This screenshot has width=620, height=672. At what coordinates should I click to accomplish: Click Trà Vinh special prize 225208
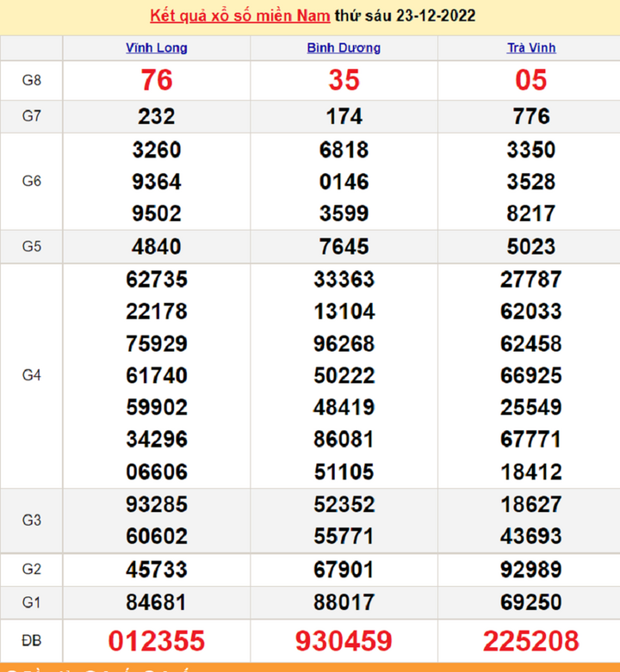tap(531, 641)
